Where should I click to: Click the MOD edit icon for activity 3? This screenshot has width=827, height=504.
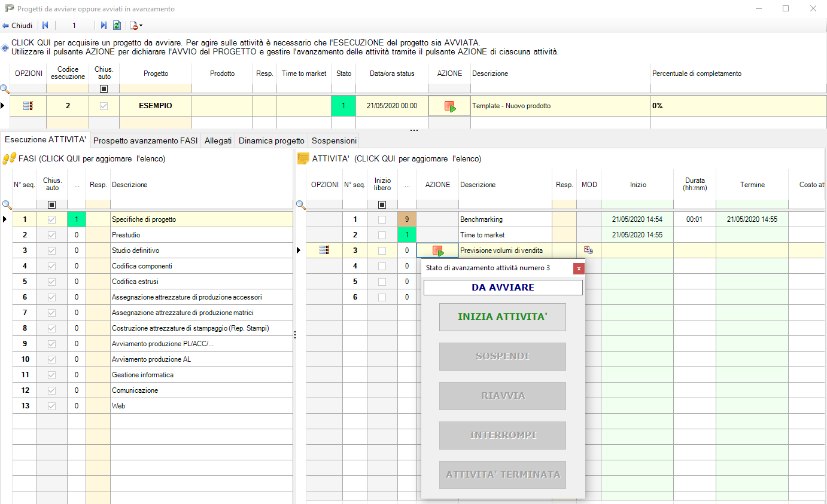click(589, 251)
